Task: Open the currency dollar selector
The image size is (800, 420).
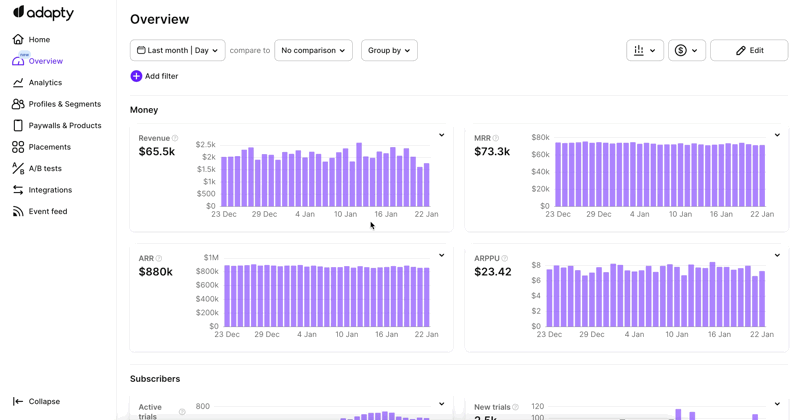Action: 686,50
